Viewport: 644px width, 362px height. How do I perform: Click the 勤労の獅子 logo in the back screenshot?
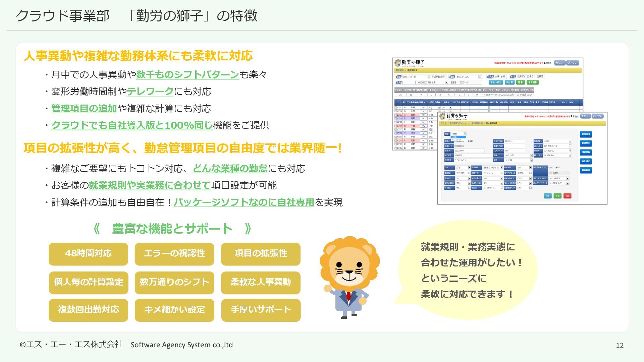pos(410,63)
